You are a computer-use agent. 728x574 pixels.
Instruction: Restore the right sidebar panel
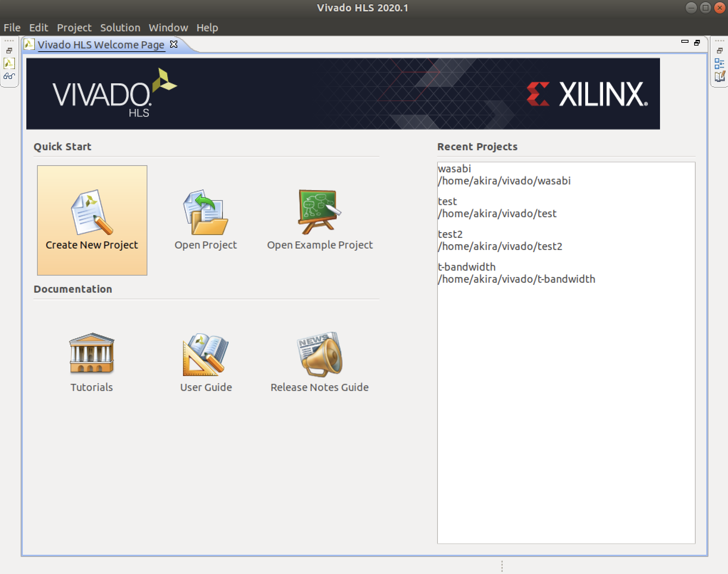pos(719,51)
